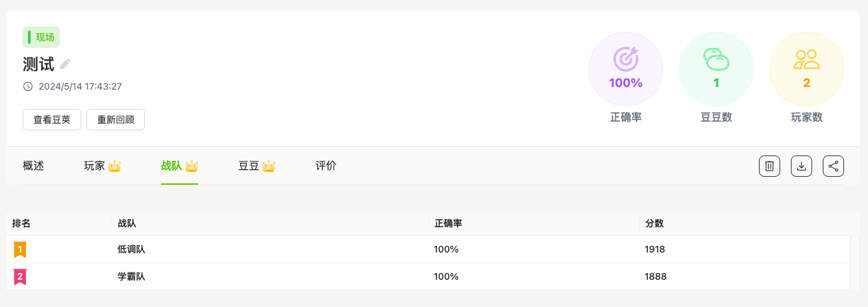Click the clock icon beside the timestamp
The width and height of the screenshot is (868, 307).
28,86
